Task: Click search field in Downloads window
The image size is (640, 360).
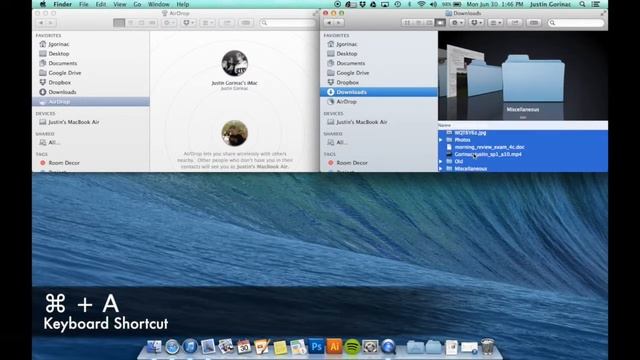Action: coord(576,23)
